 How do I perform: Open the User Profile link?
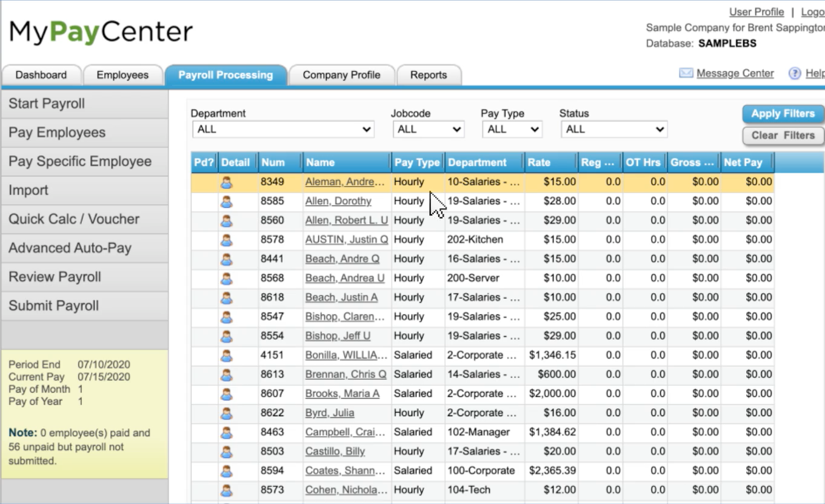pos(757,12)
